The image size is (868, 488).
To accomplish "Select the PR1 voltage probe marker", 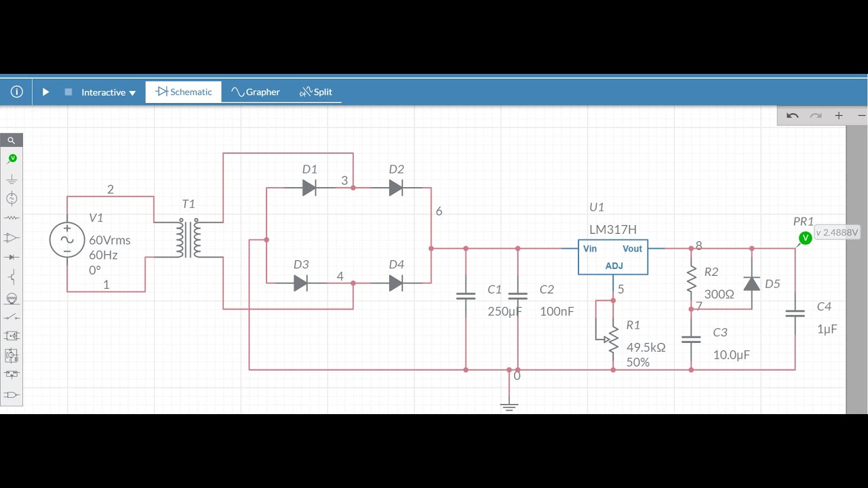I will coord(805,238).
